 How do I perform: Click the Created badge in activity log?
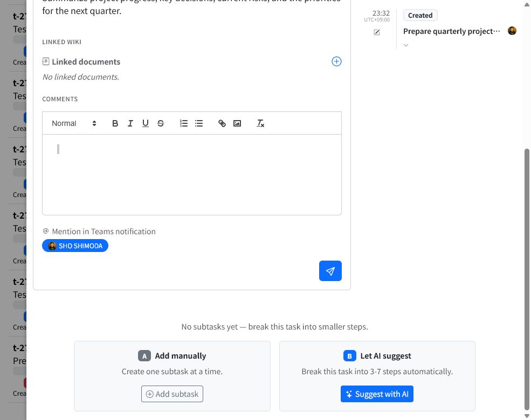click(420, 15)
